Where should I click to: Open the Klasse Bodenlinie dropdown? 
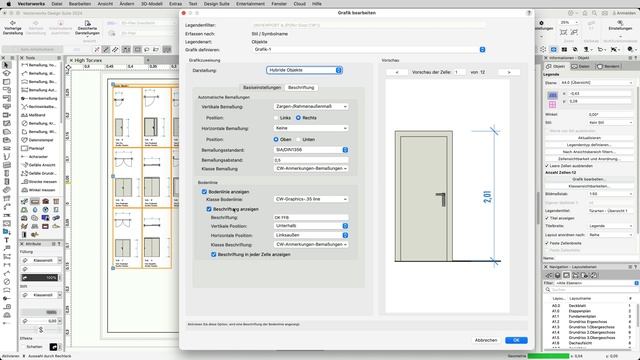point(311,199)
